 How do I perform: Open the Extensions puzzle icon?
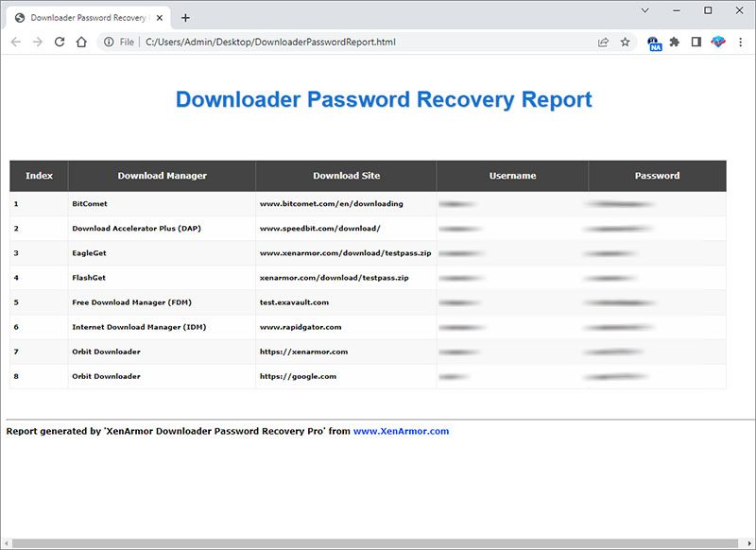pyautogui.click(x=675, y=42)
